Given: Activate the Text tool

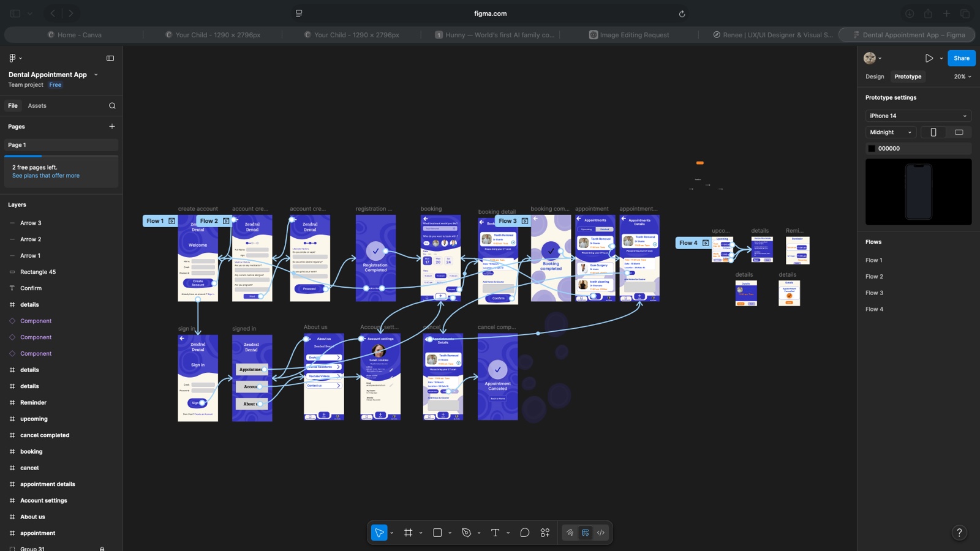Looking at the screenshot, I should tap(496, 533).
